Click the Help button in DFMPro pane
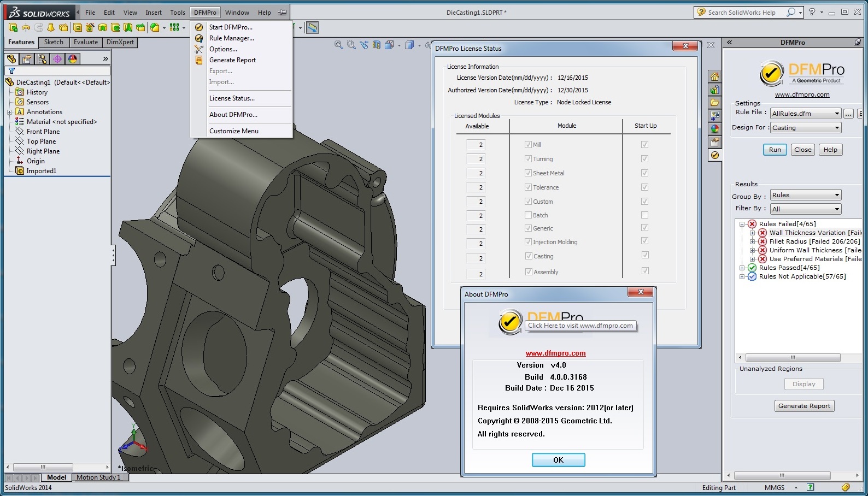This screenshot has width=868, height=496. [830, 150]
